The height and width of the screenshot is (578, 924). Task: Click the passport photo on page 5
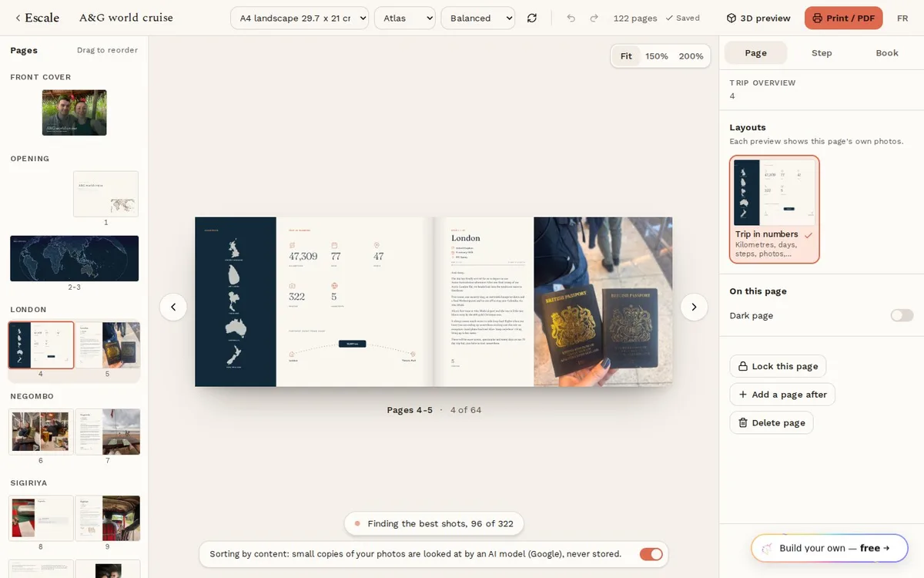coord(603,301)
